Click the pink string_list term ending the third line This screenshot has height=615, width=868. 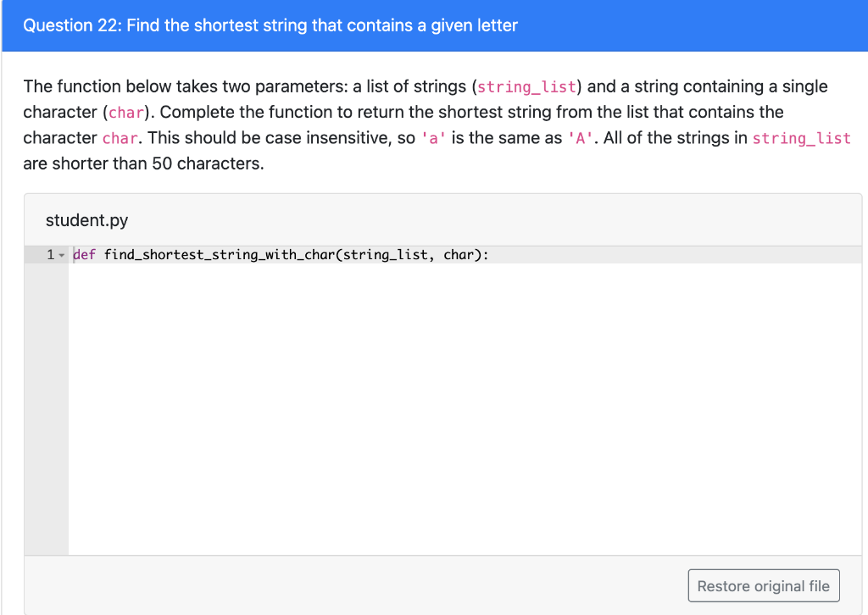[801, 138]
